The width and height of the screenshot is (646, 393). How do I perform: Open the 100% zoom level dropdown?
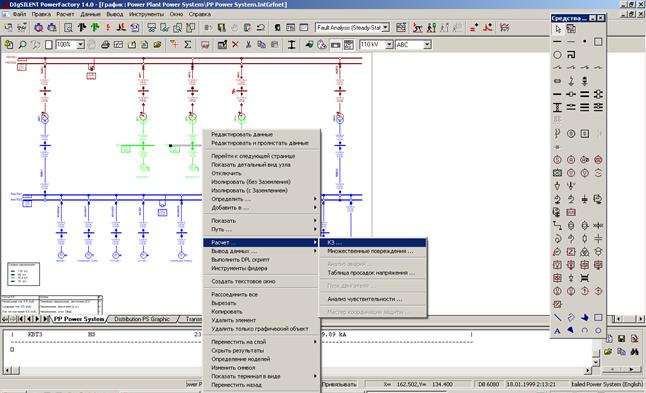[81, 44]
